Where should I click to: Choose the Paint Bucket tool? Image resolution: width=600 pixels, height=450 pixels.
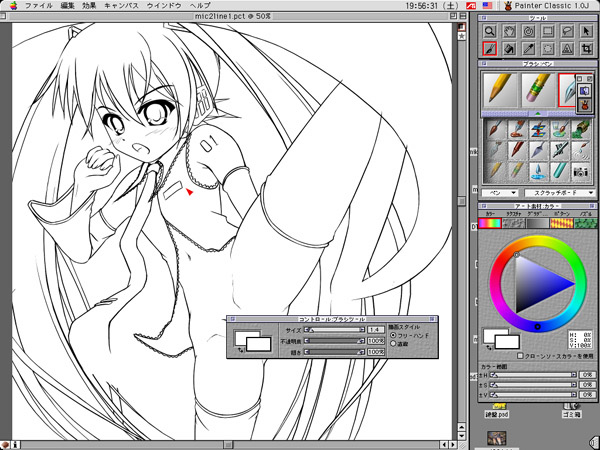(x=509, y=48)
